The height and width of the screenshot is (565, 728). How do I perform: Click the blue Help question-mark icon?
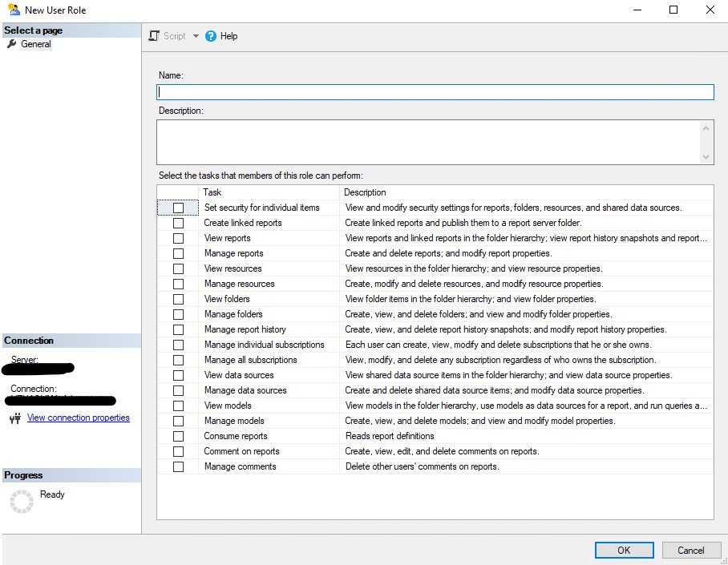click(x=210, y=36)
